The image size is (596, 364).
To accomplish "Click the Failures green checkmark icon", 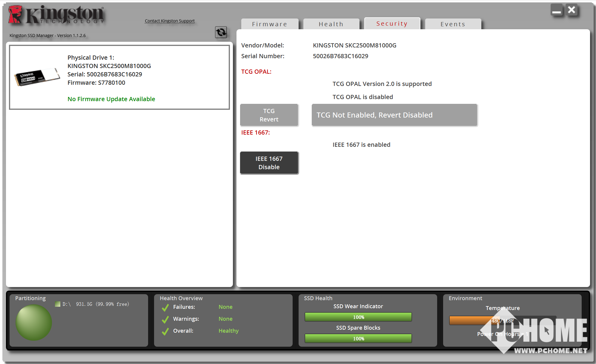I will click(165, 307).
